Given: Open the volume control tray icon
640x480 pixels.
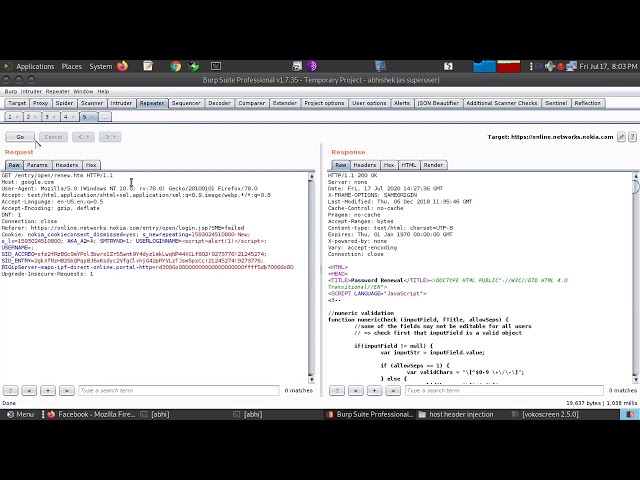Looking at the screenshot, I should tap(550, 66).
